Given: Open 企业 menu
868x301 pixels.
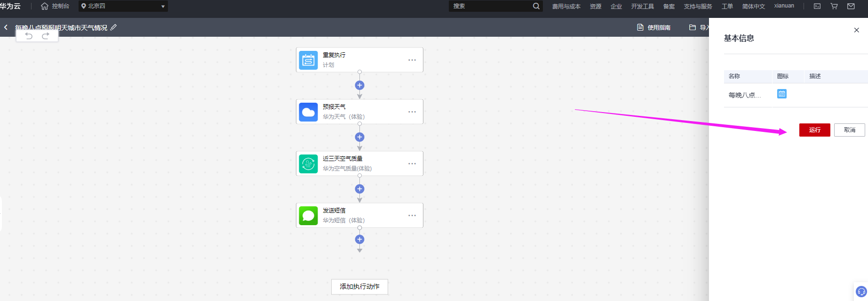Looking at the screenshot, I should (616, 6).
